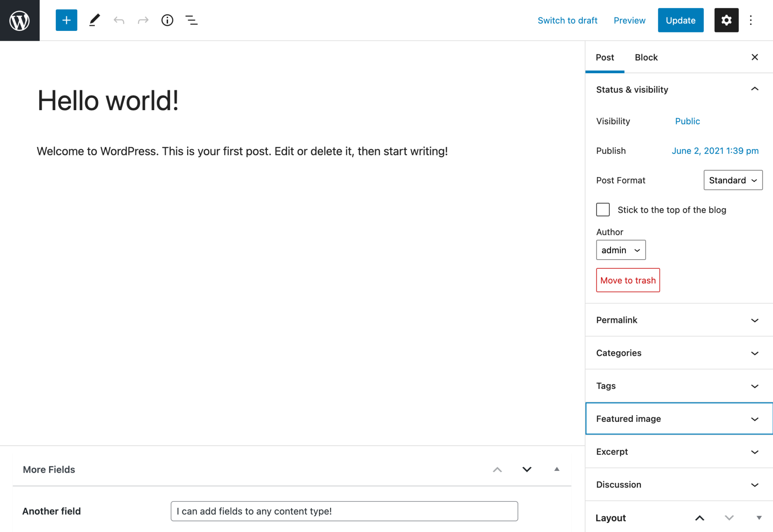Click the WordPress logo

pos(20,20)
